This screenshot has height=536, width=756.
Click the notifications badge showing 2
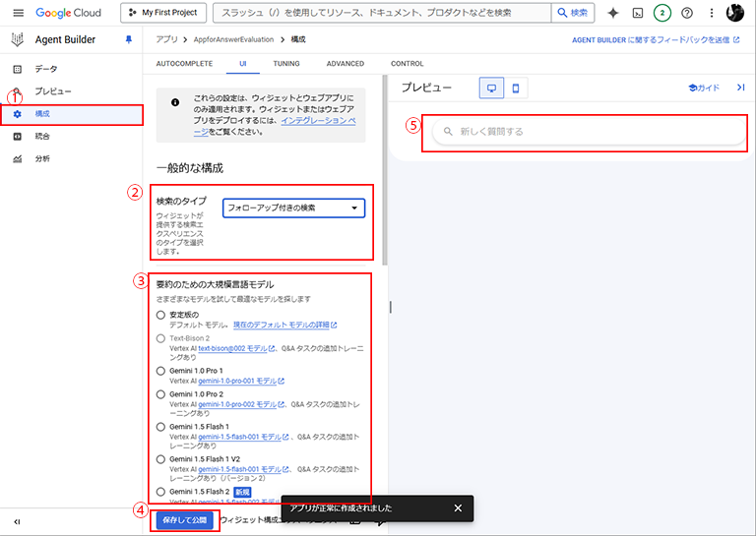point(662,13)
